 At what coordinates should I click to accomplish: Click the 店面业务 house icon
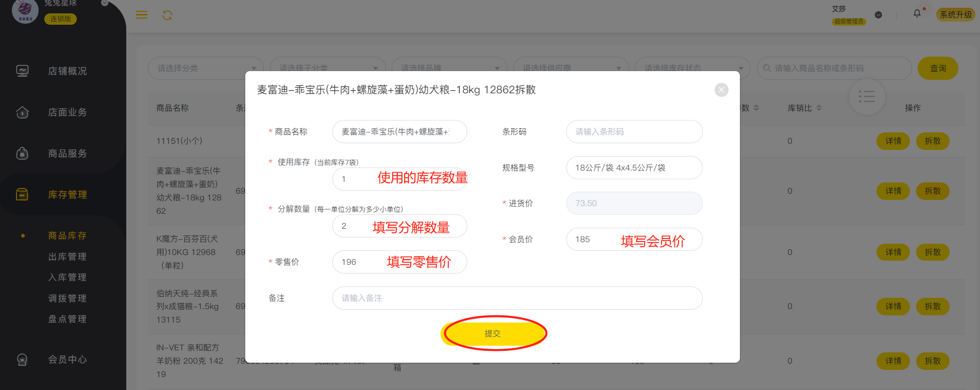tap(22, 112)
